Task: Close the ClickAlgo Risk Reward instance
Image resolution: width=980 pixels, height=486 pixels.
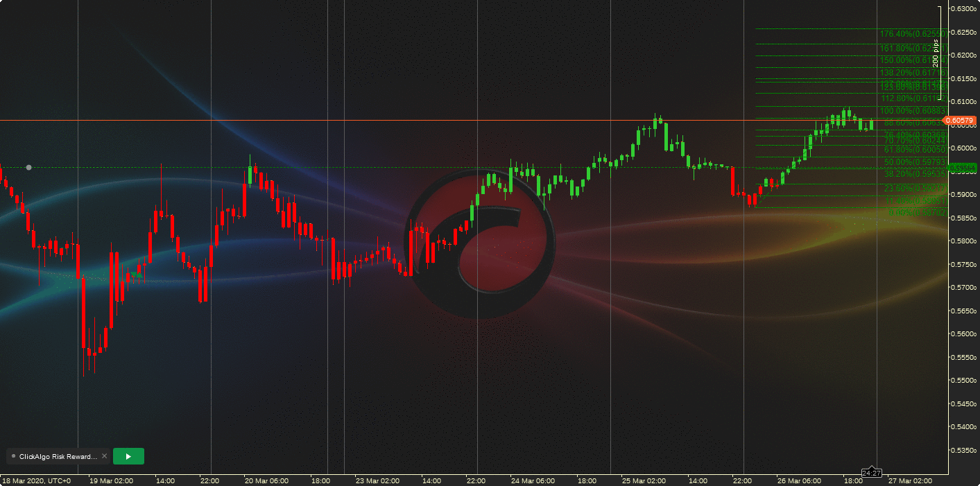Action: [x=105, y=456]
